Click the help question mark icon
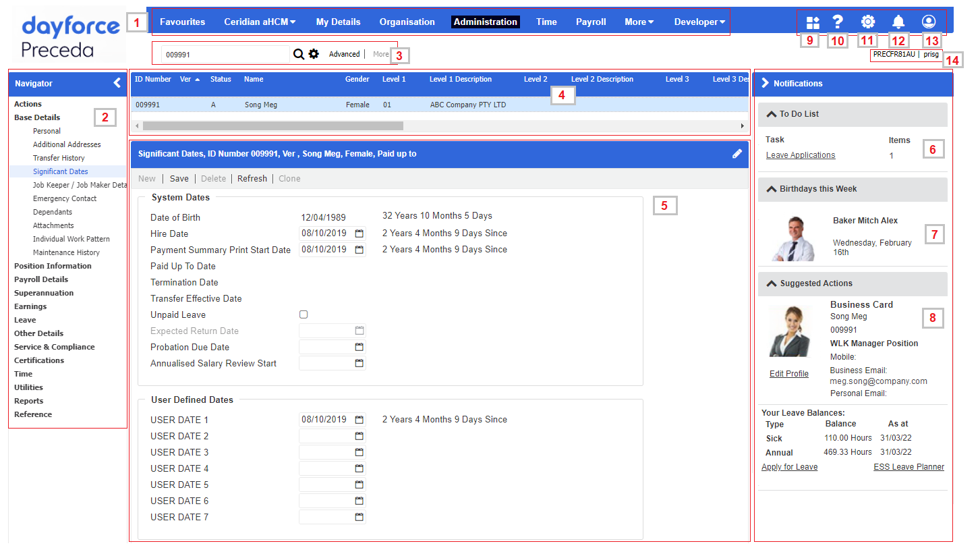The width and height of the screenshot is (980, 550). pyautogui.click(x=838, y=22)
